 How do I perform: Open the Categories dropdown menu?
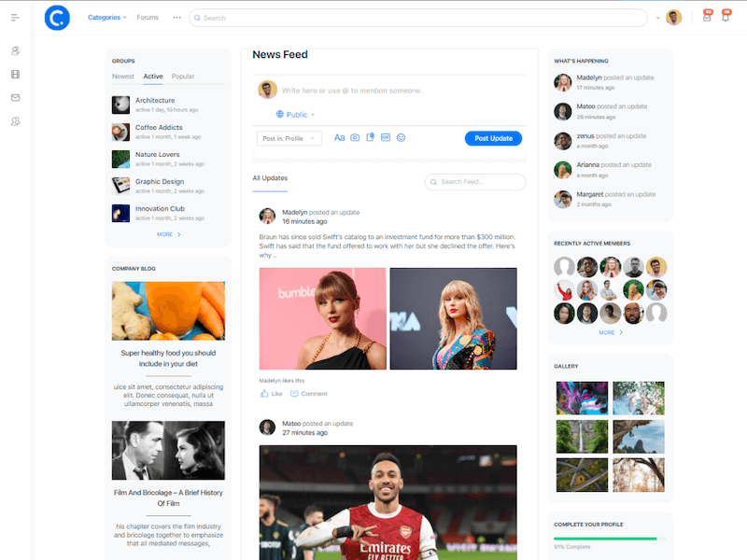point(106,18)
